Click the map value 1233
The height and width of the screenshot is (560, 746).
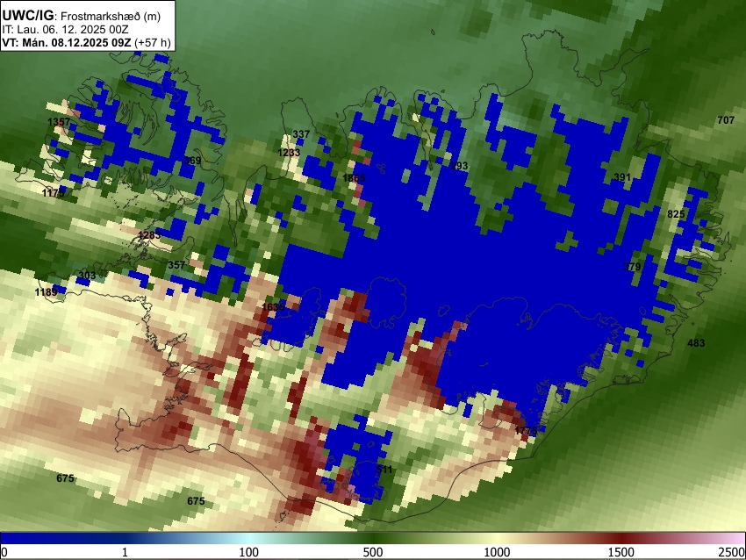pos(289,152)
